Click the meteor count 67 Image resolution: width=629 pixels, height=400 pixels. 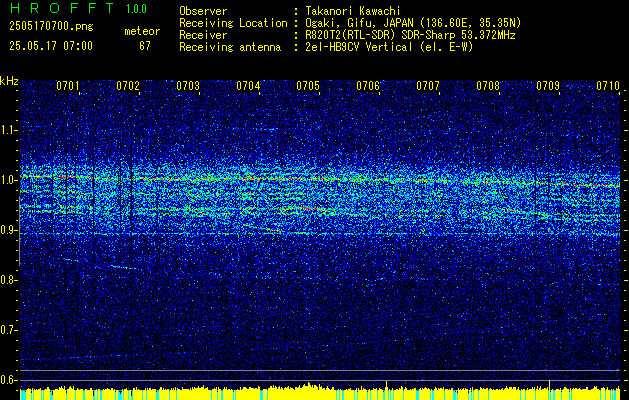pos(145,46)
